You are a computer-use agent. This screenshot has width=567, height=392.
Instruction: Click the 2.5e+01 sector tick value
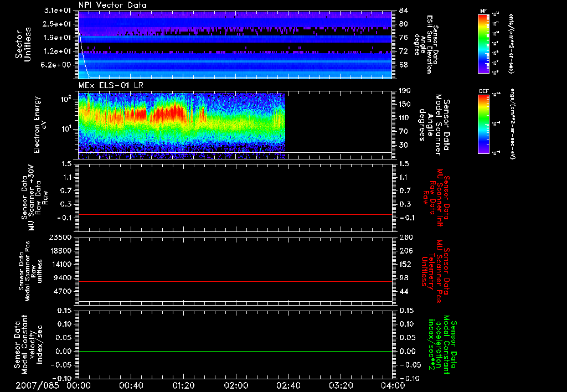pyautogui.click(x=57, y=24)
